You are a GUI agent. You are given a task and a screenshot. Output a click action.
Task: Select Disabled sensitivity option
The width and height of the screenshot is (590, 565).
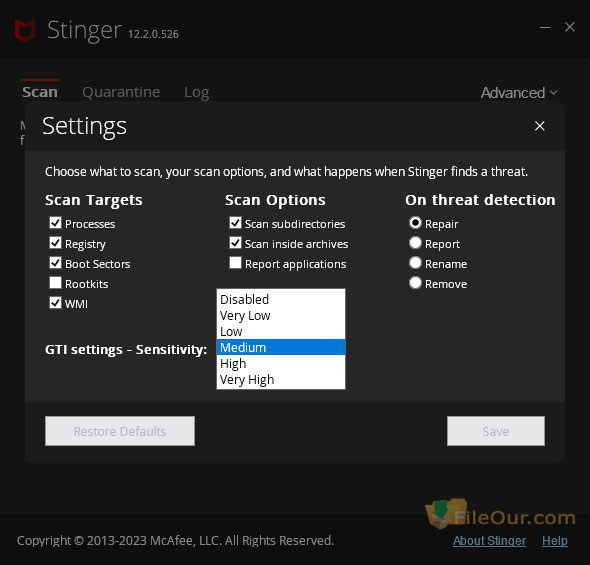[x=281, y=299]
